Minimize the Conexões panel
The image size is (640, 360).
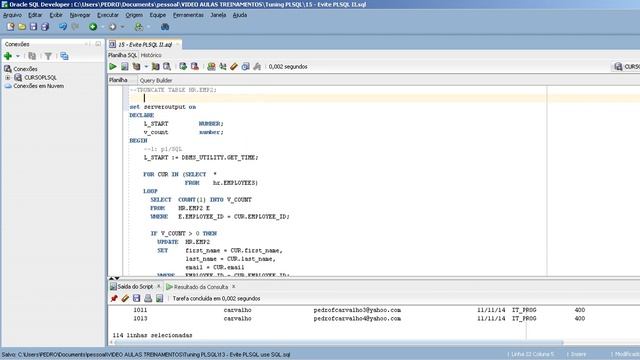click(98, 44)
